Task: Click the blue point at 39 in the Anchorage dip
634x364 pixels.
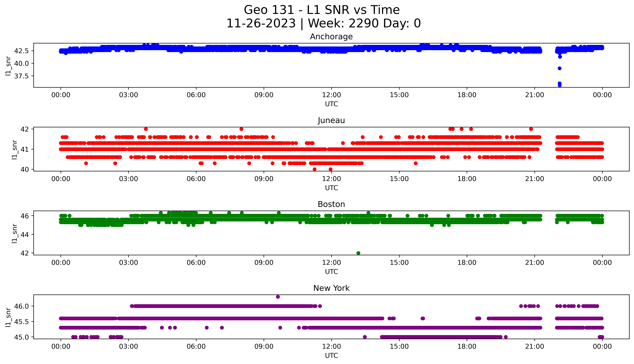Action: click(x=559, y=68)
